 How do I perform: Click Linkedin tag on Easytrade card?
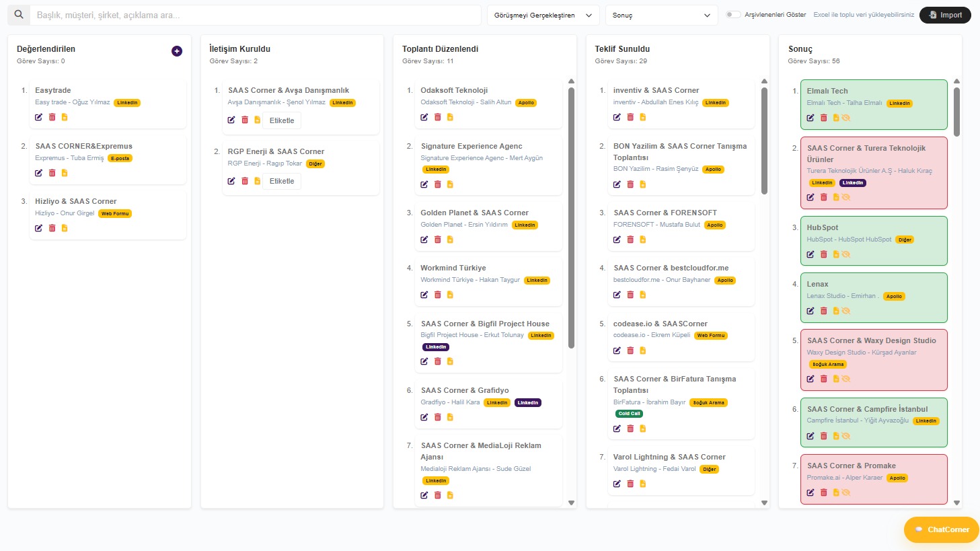point(127,103)
